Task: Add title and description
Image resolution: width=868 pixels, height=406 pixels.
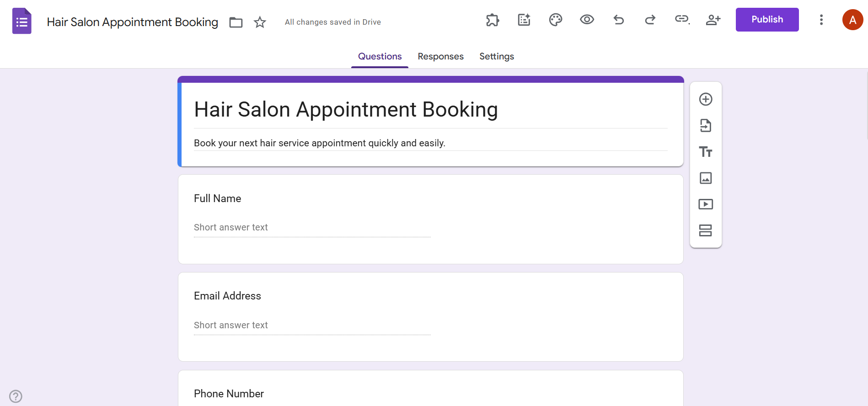Action: pyautogui.click(x=706, y=152)
